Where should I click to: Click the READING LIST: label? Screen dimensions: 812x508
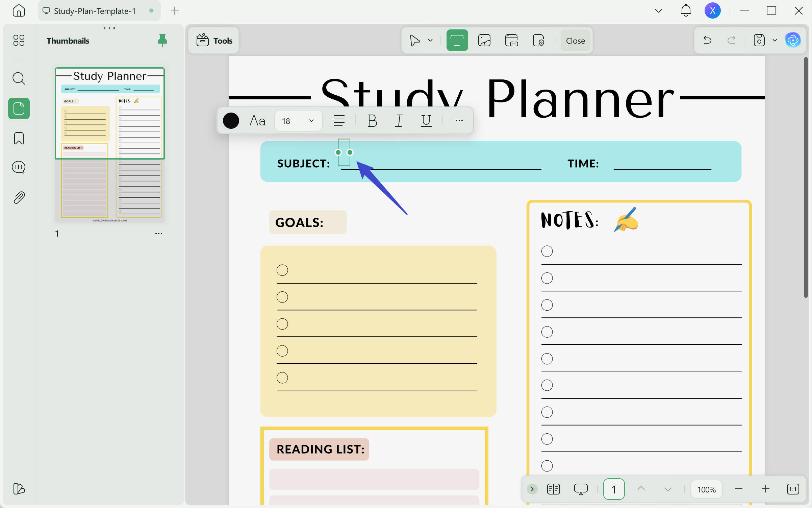coord(321,449)
